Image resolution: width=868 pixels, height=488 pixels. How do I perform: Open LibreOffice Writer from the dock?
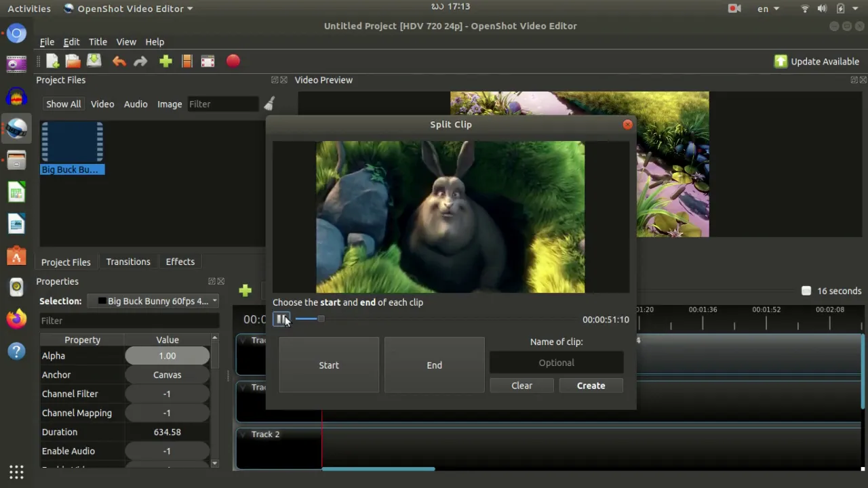(x=16, y=224)
